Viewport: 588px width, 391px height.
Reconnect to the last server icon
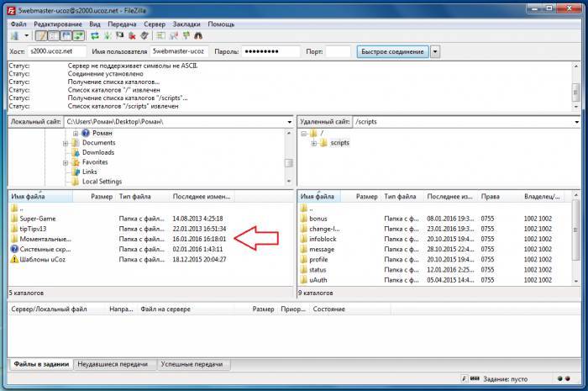[144, 36]
